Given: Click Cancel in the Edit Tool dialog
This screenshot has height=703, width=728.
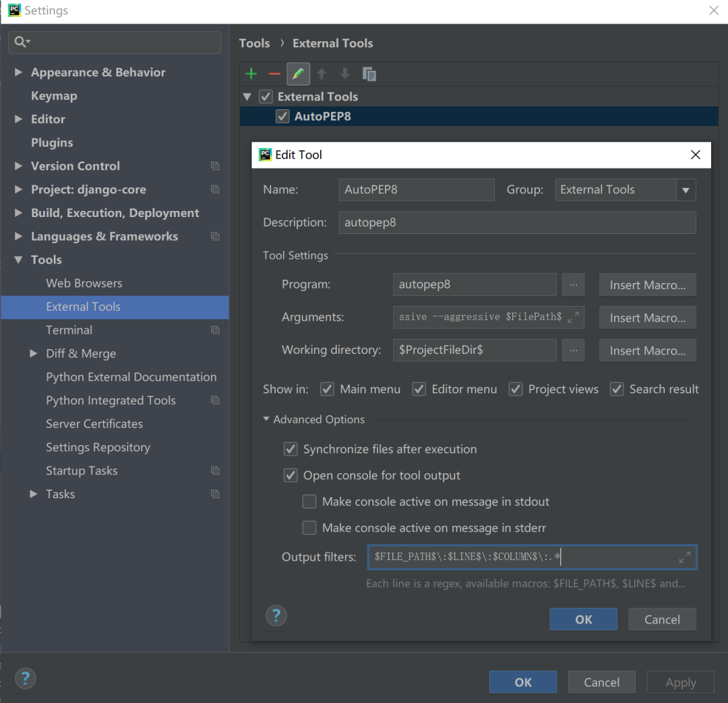Looking at the screenshot, I should [x=661, y=619].
